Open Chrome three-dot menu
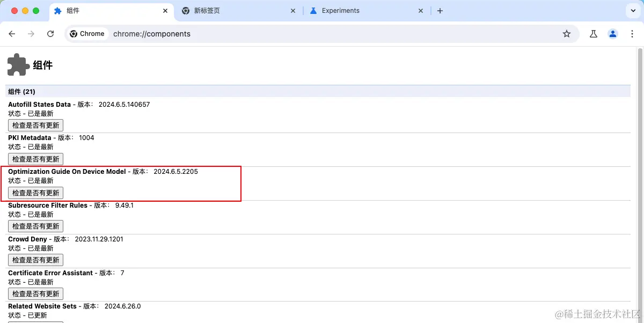Image resolution: width=644 pixels, height=323 pixels. 631,34
